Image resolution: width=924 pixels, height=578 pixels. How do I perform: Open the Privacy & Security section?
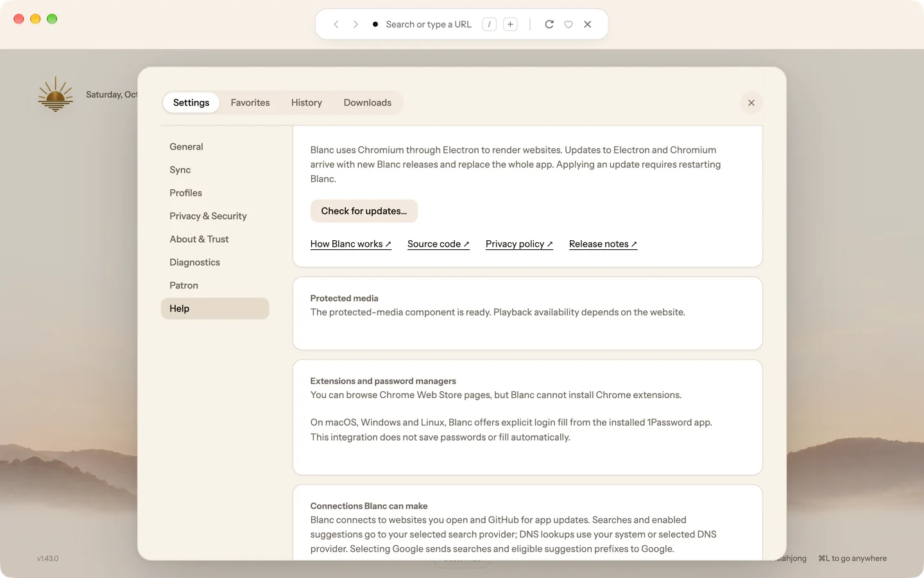[215, 216]
